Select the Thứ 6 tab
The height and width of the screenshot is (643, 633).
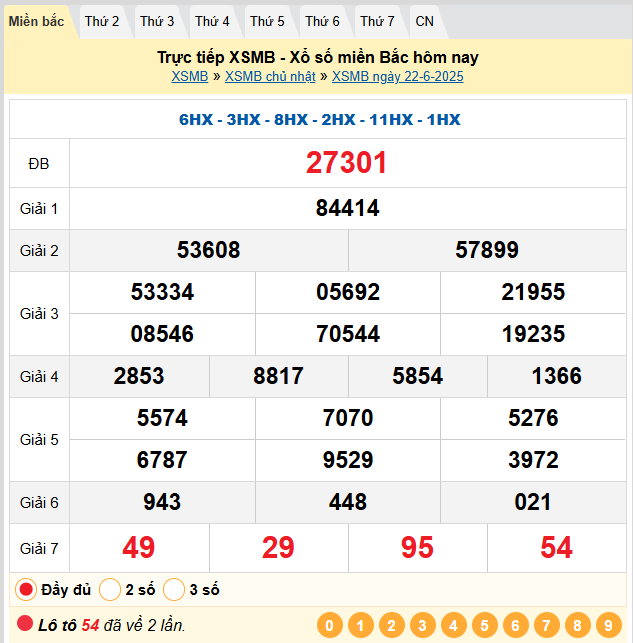coord(322,21)
